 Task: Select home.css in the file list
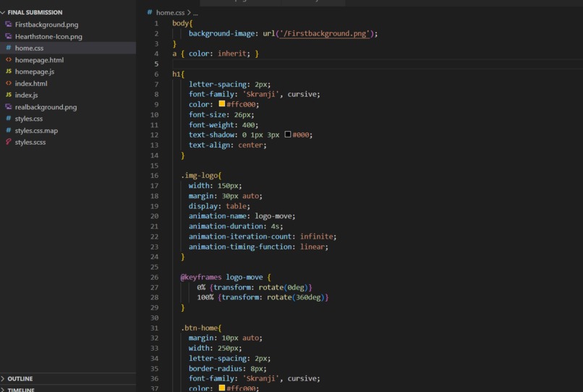(x=29, y=48)
